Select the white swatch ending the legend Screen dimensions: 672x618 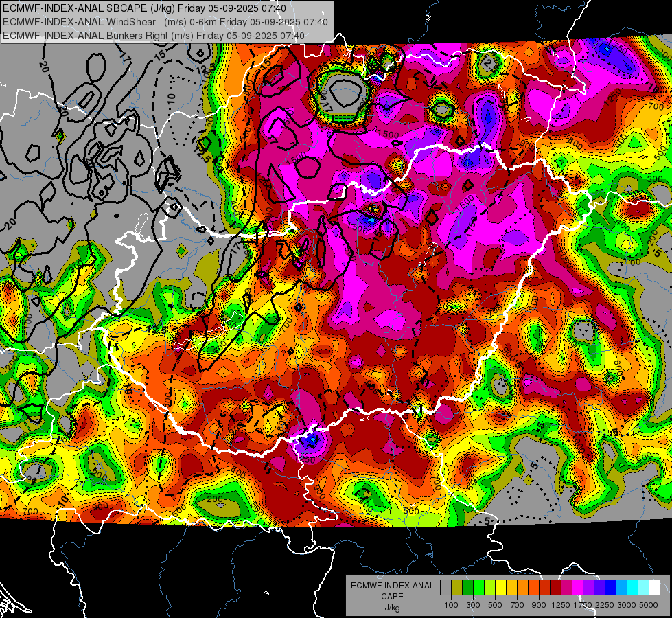tap(655, 587)
